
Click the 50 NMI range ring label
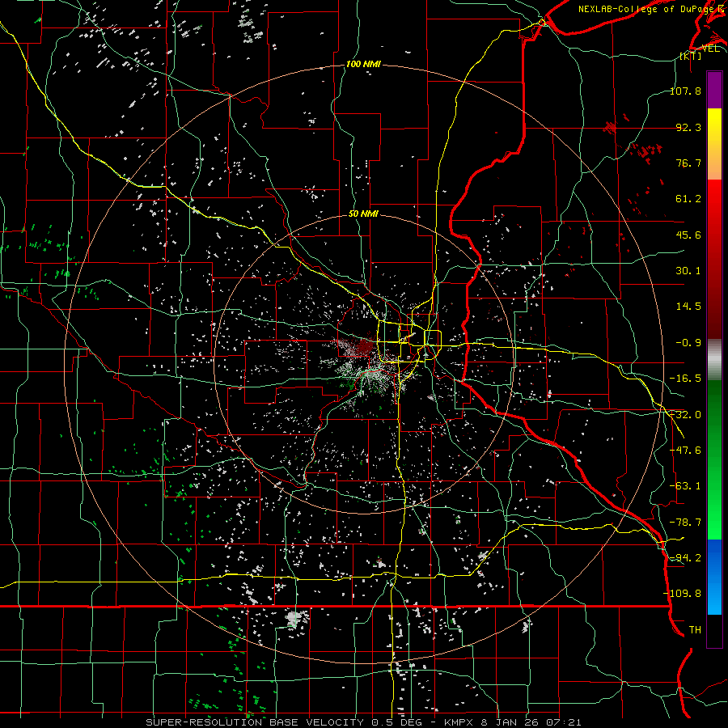363,214
